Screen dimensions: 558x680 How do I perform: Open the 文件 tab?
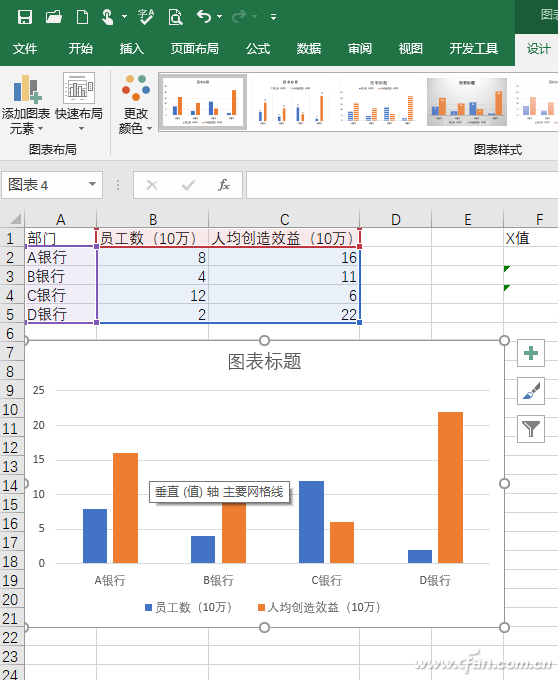point(25,49)
